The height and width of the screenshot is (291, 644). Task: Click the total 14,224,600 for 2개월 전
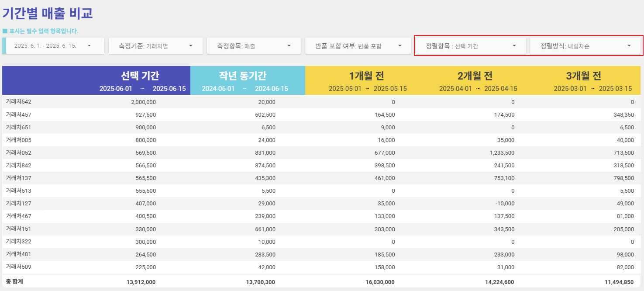point(499,282)
